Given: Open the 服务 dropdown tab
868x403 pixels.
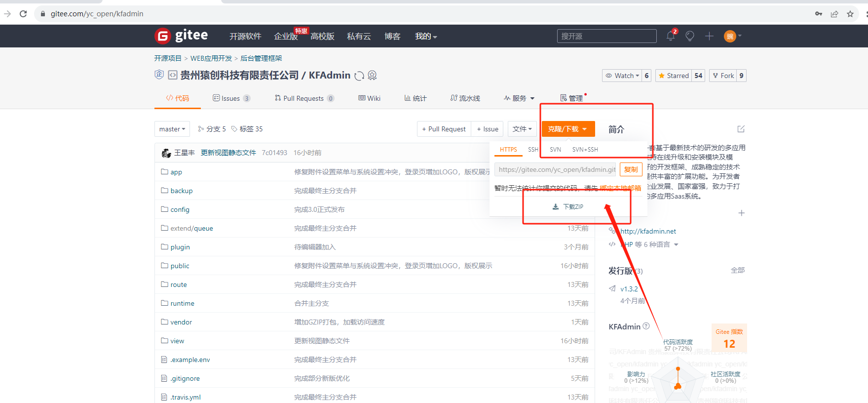Looking at the screenshot, I should pos(519,98).
